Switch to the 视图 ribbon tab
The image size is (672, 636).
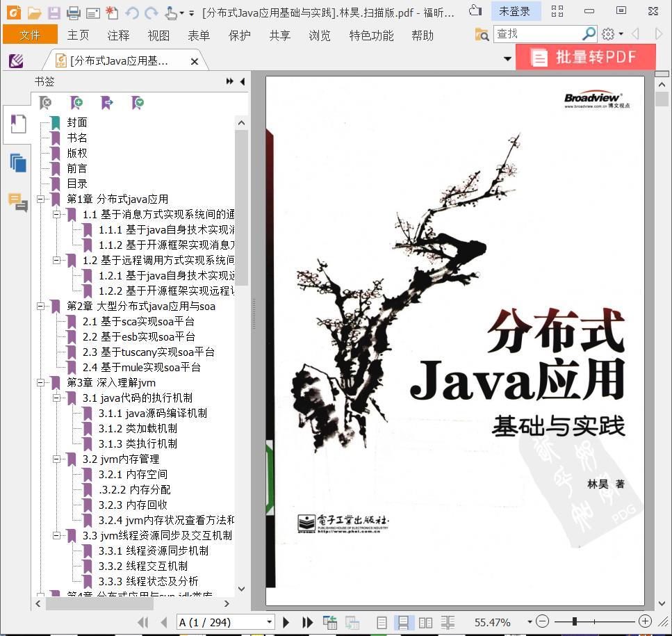[158, 35]
